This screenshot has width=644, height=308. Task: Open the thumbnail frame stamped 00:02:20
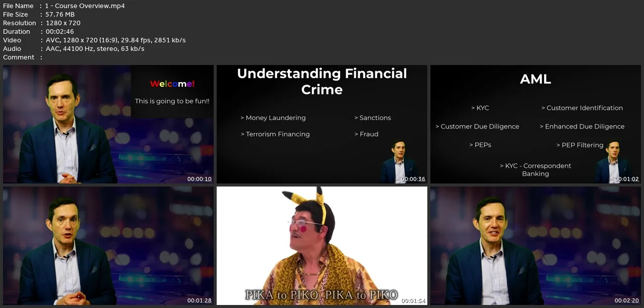tap(536, 246)
